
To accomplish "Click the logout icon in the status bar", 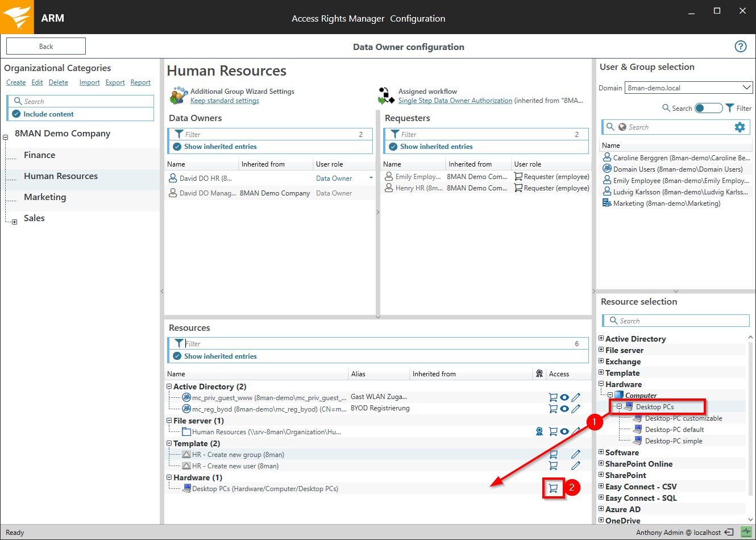I will click(729, 533).
